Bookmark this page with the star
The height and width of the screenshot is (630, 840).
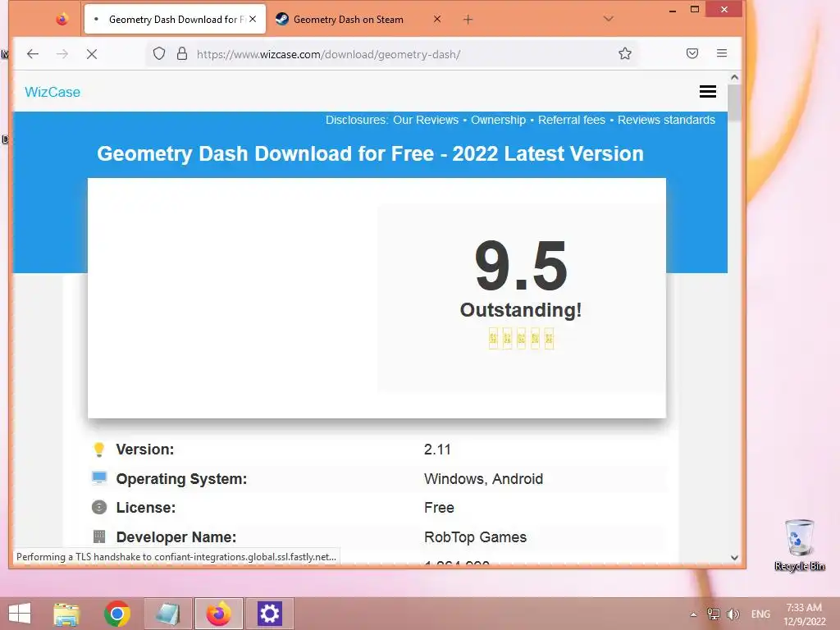(624, 53)
